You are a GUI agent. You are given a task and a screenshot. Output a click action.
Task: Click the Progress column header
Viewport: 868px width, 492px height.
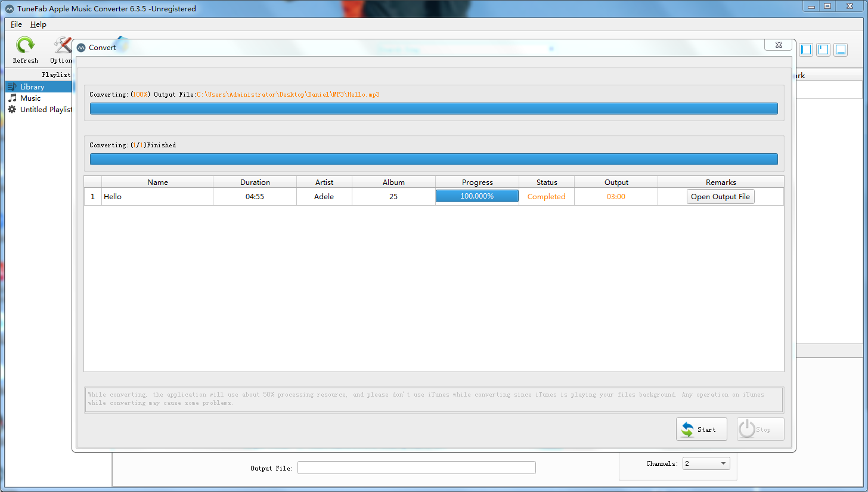[478, 182]
